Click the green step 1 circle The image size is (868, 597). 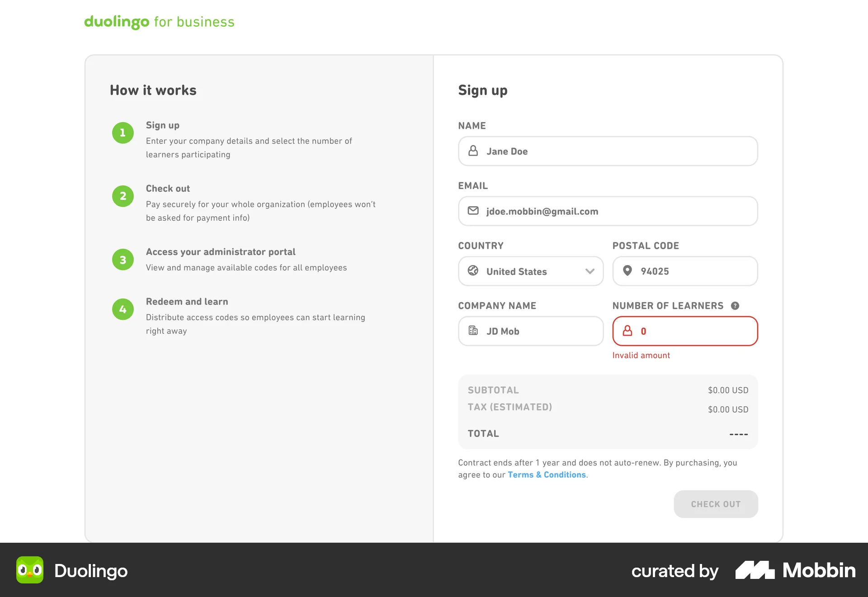tap(123, 133)
